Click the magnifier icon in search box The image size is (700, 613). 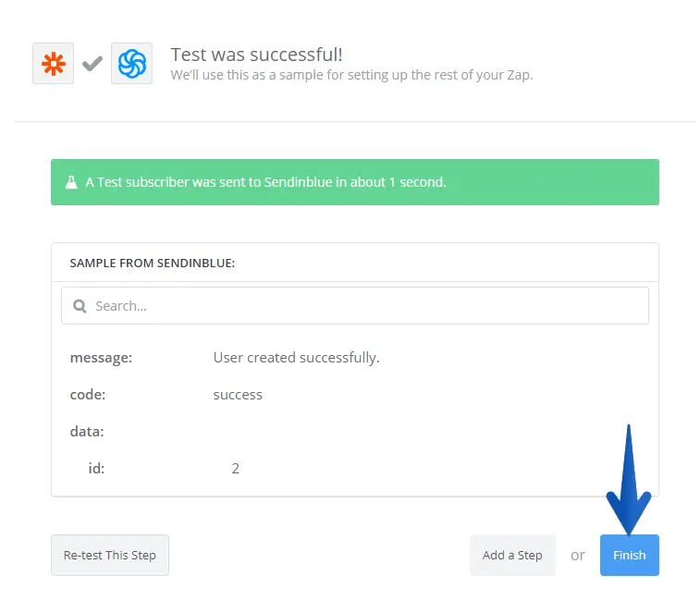pyautogui.click(x=80, y=306)
